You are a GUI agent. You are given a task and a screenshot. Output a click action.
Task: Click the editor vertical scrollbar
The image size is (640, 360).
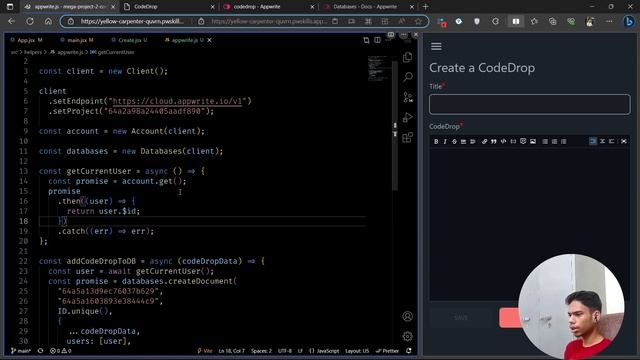pyautogui.click(x=395, y=127)
